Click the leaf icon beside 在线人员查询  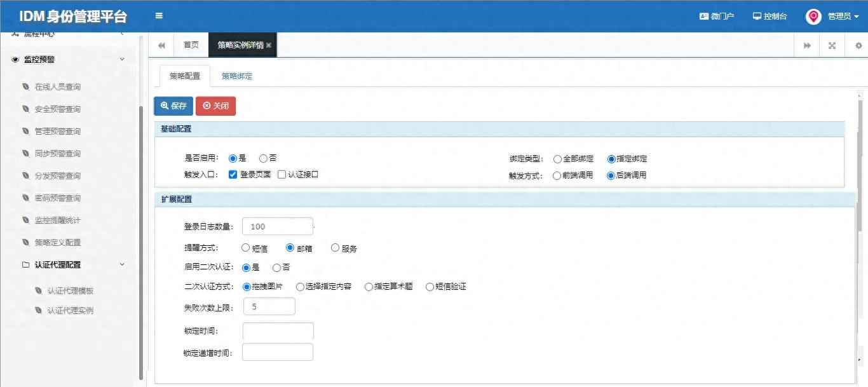25,86
